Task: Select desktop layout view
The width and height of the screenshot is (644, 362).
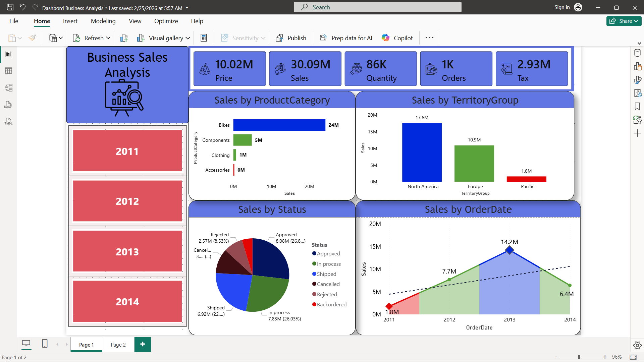Action: pos(26,344)
